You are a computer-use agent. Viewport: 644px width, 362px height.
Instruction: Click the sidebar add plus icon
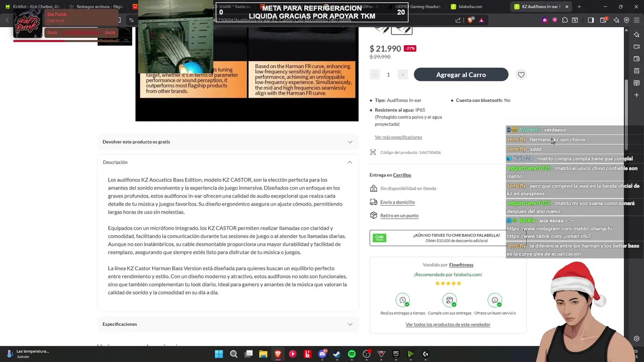point(636,95)
